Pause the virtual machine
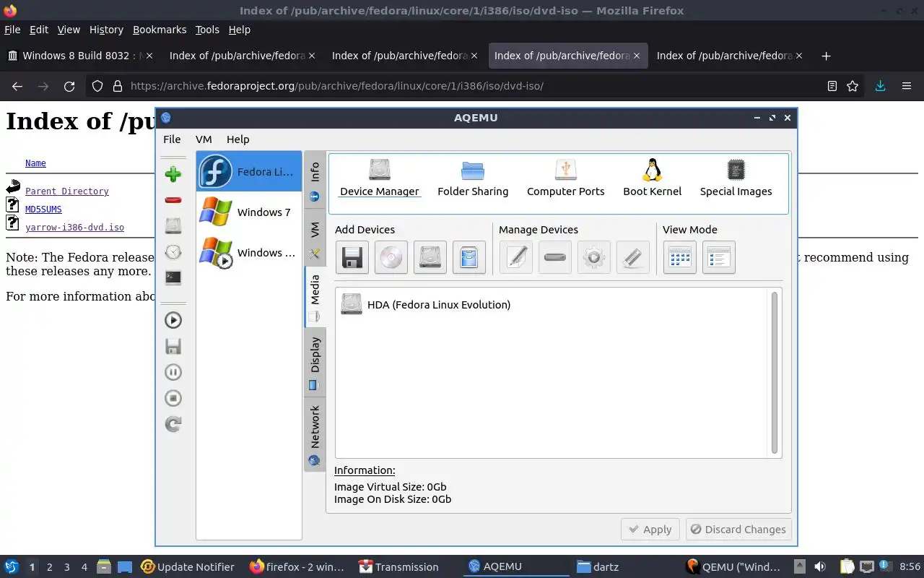 point(173,372)
